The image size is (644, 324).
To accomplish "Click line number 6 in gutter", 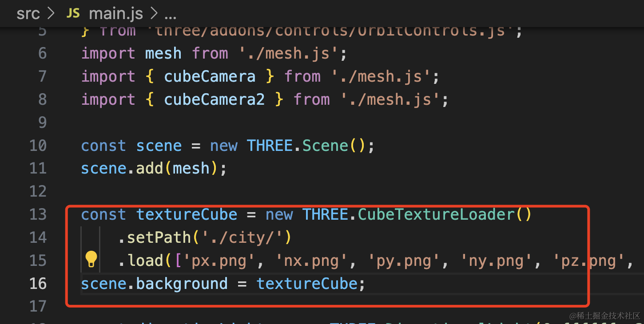I will coord(43,53).
